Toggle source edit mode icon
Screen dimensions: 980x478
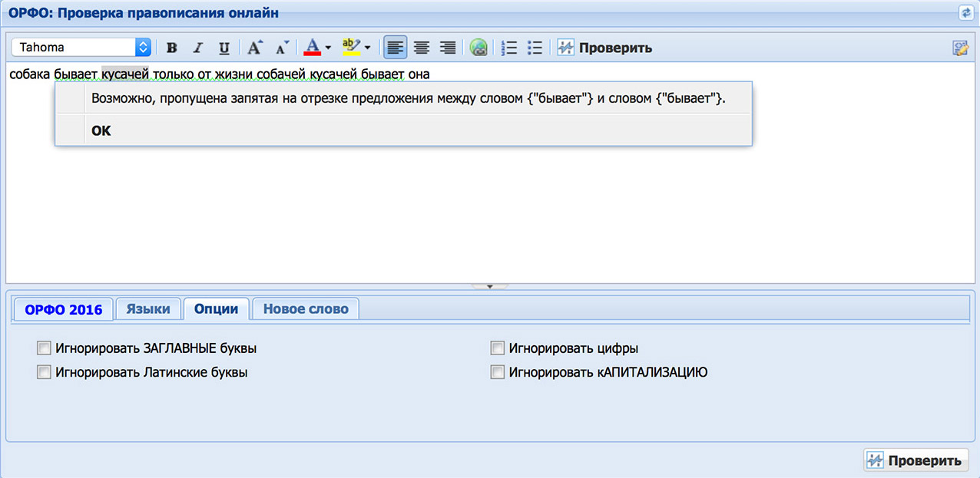961,48
